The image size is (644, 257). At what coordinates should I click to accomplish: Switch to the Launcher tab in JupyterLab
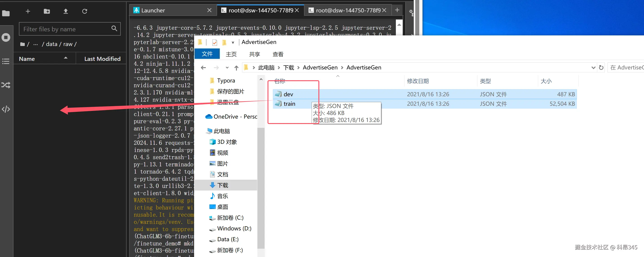(x=153, y=10)
